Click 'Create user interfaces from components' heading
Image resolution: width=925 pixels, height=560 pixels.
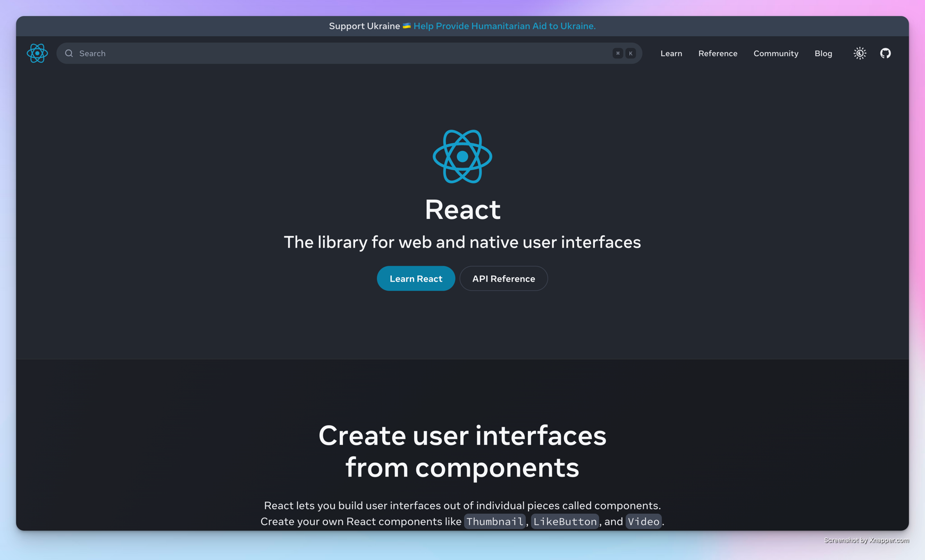[x=463, y=451]
